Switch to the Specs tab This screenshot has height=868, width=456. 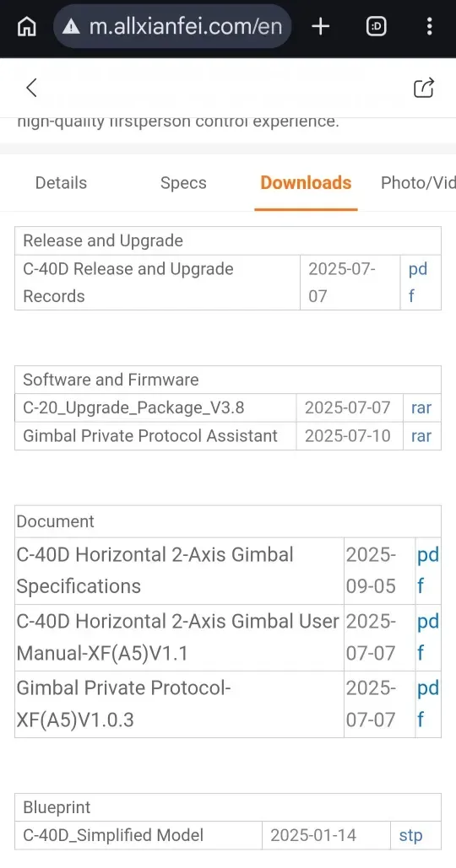(x=183, y=183)
